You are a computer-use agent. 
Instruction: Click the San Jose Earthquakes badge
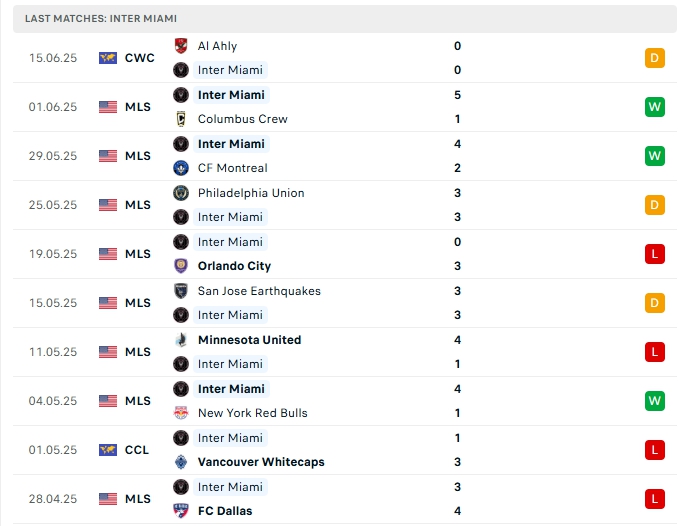(181, 291)
